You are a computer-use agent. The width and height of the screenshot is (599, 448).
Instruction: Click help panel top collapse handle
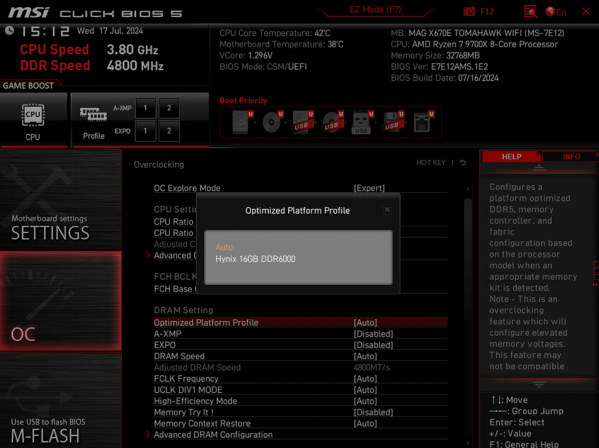tap(539, 167)
